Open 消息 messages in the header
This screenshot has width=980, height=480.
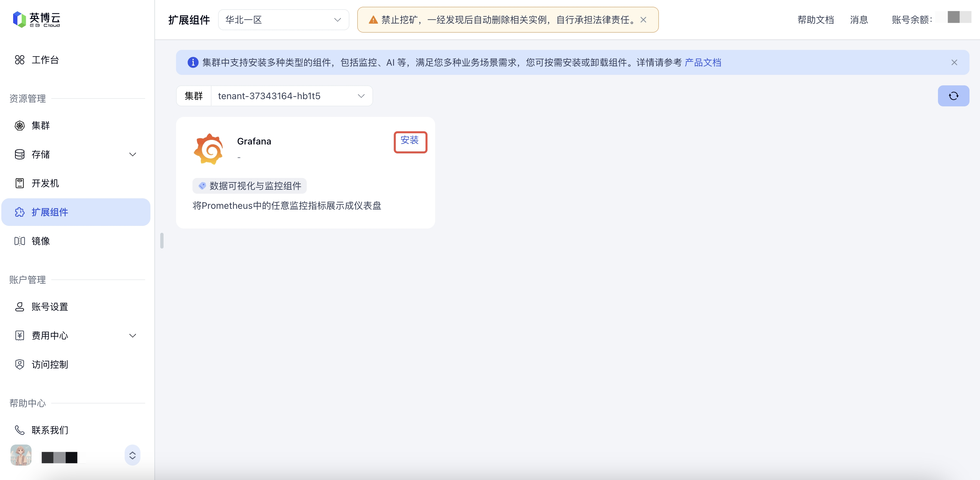(x=858, y=20)
